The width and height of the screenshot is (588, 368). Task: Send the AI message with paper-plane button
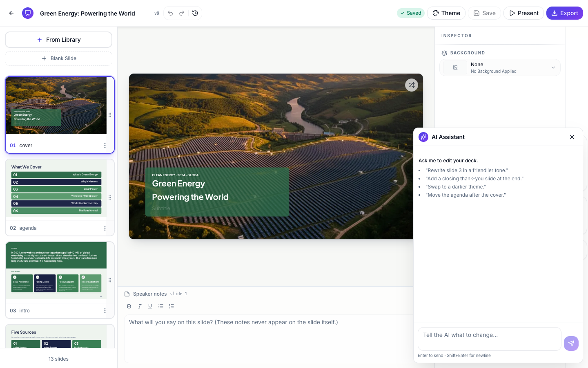click(571, 343)
